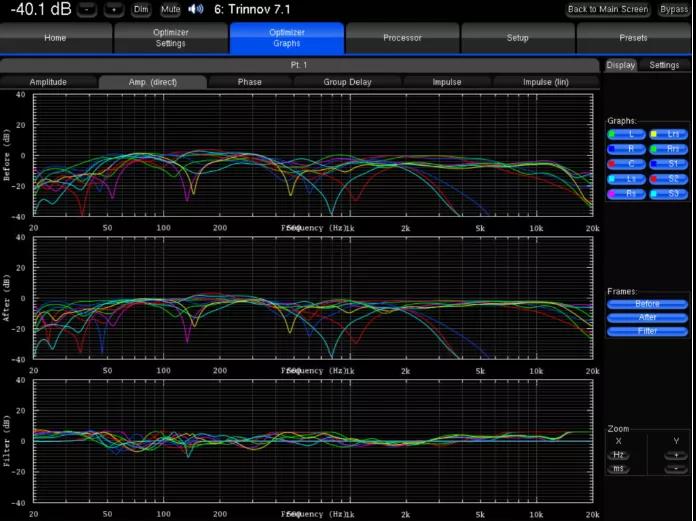Lower volume with the minus button
The height and width of the screenshot is (521, 696).
pos(87,9)
